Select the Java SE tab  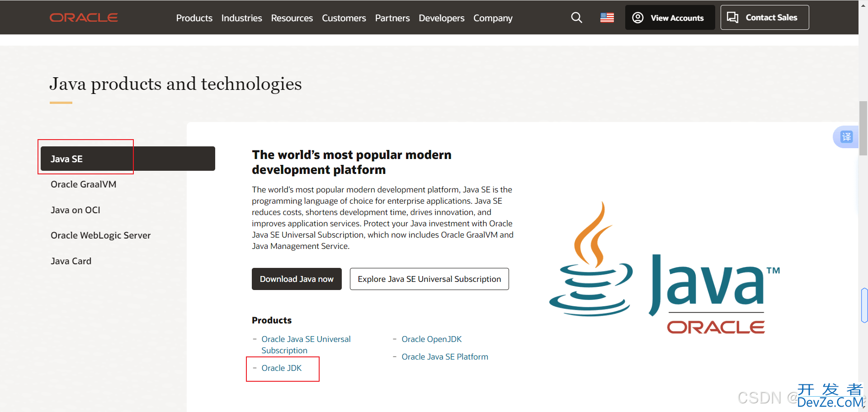pos(128,159)
